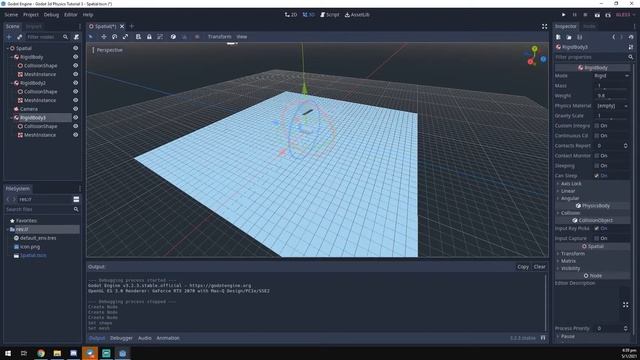640x360 pixels.
Task: Expand the Angular section
Action: 592,198
